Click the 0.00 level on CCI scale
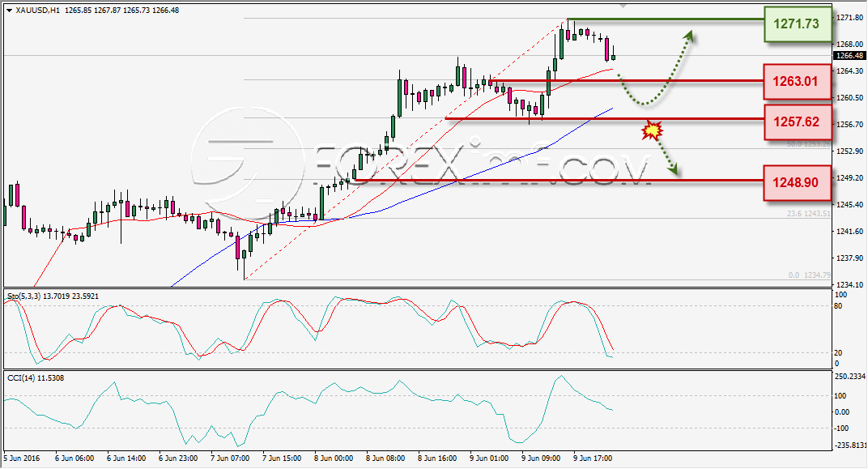868x469 pixels. click(841, 411)
